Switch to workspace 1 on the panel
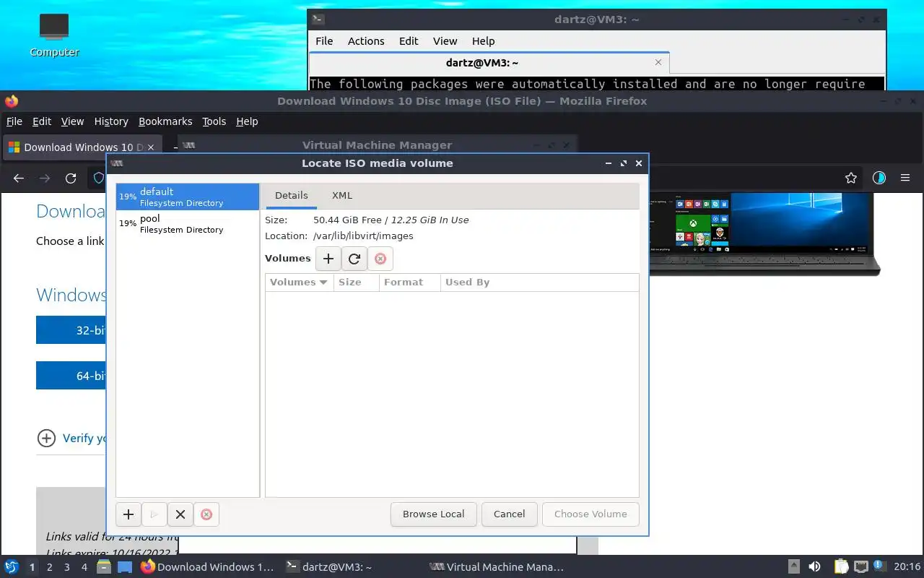924x578 pixels. tap(32, 567)
